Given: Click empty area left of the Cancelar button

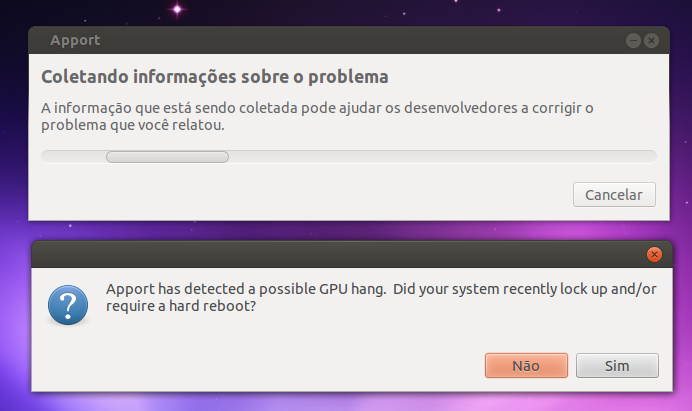Looking at the screenshot, I should pos(305,195).
